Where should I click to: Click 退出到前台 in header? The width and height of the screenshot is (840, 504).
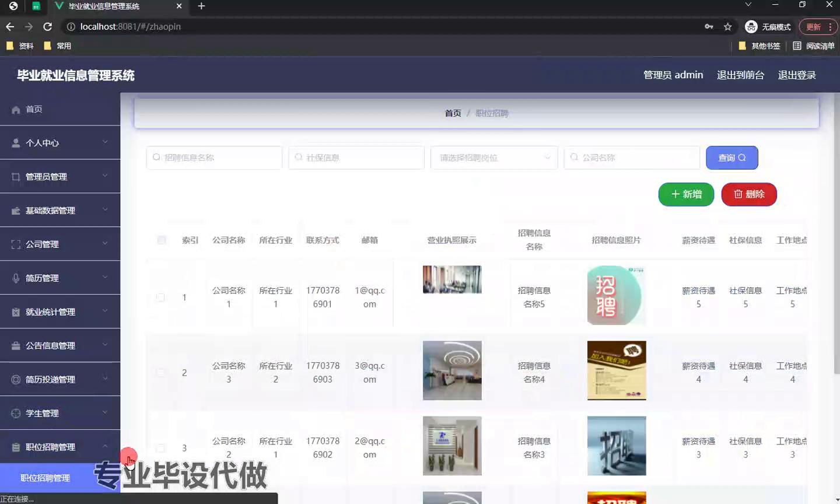tap(740, 75)
